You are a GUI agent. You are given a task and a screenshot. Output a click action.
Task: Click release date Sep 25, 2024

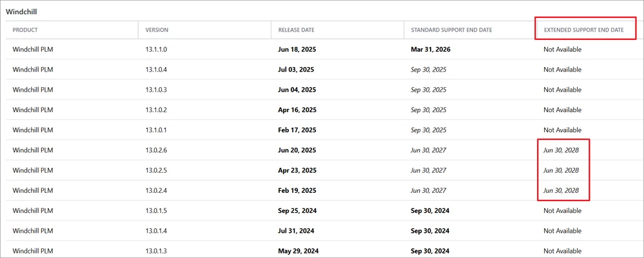coord(298,210)
